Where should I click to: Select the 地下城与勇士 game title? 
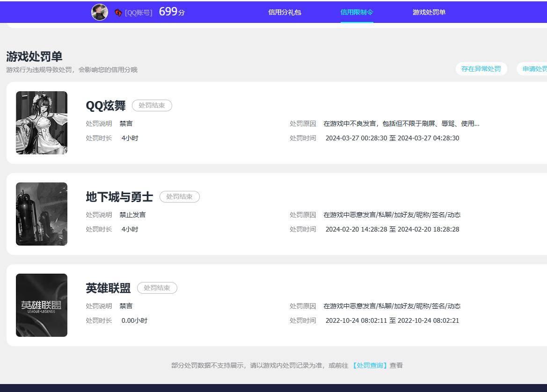[119, 197]
